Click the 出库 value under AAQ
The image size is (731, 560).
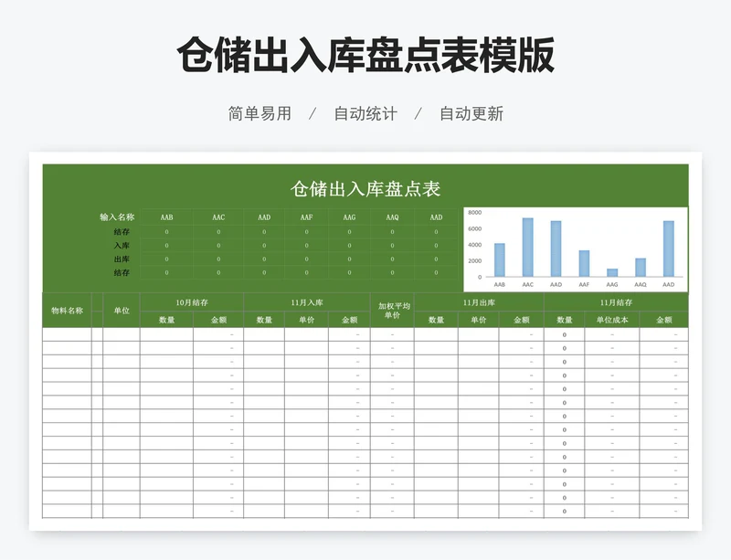coord(392,259)
